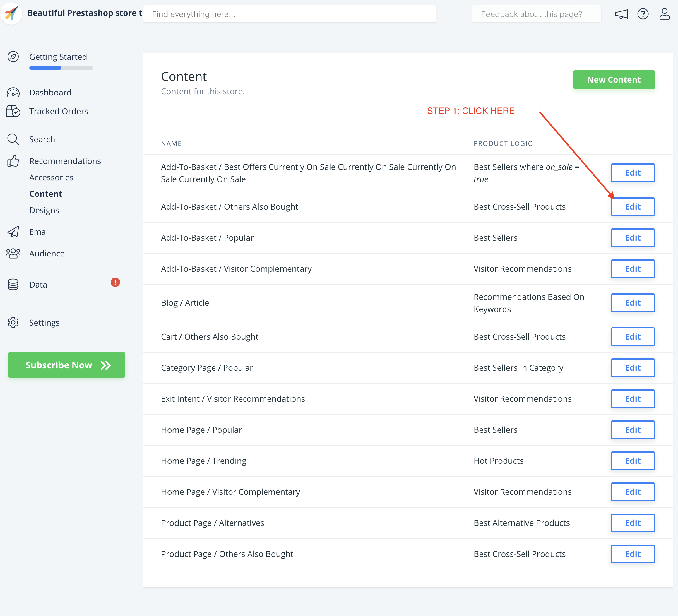Open the help question mark icon

[643, 14]
